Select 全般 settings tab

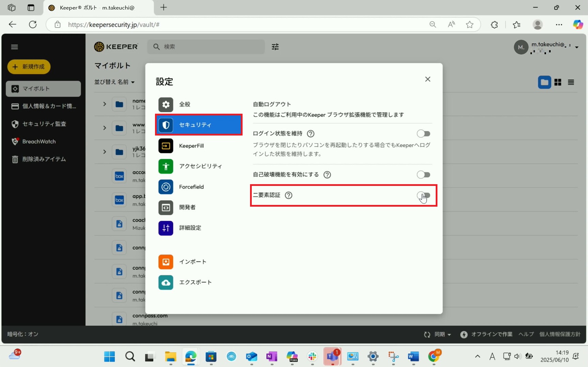click(184, 104)
